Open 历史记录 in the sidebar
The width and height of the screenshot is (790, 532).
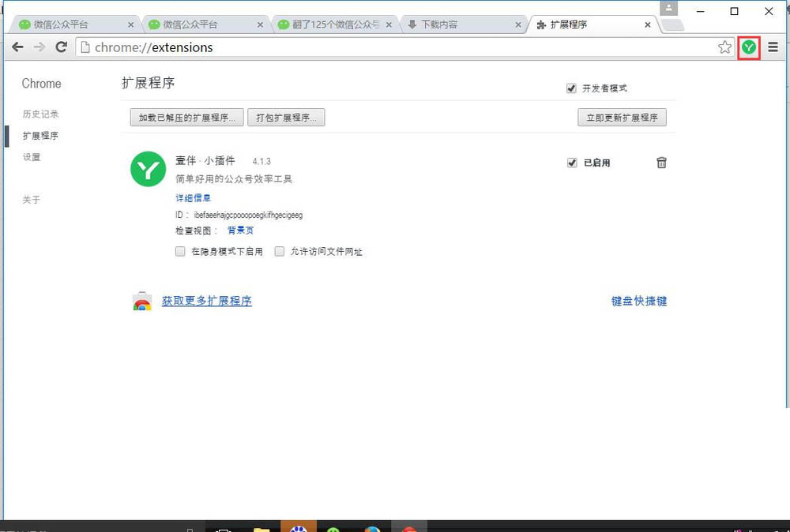pos(40,114)
